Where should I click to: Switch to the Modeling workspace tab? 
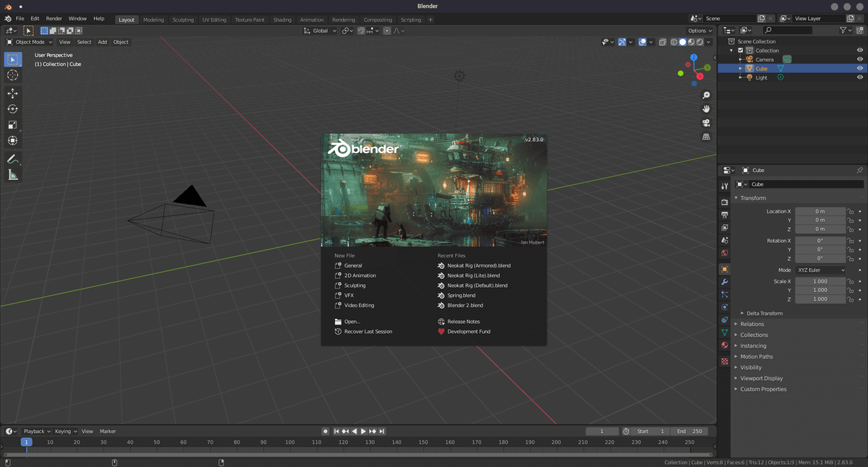(x=153, y=20)
